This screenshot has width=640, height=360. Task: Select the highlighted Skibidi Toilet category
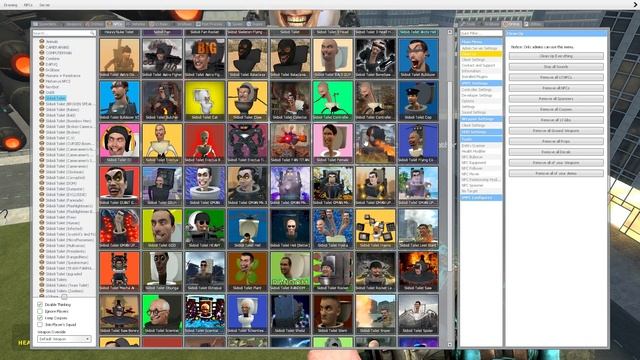pos(56,98)
